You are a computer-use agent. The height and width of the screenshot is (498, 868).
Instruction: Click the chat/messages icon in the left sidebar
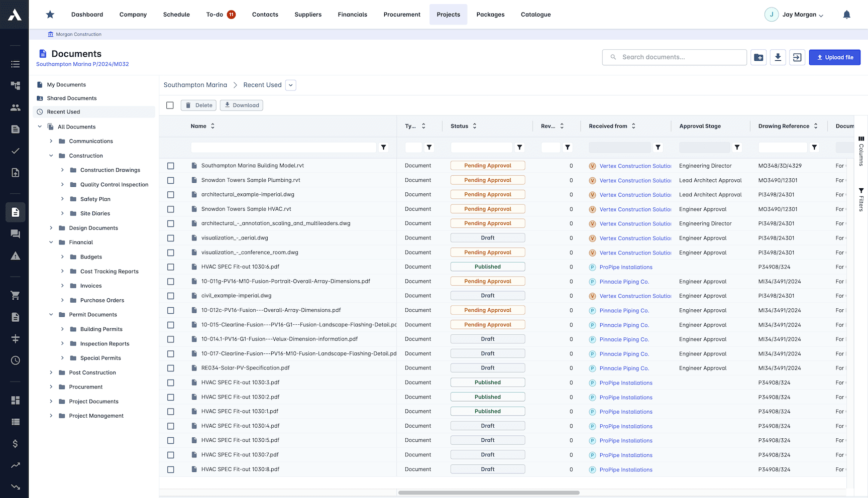[x=15, y=234]
